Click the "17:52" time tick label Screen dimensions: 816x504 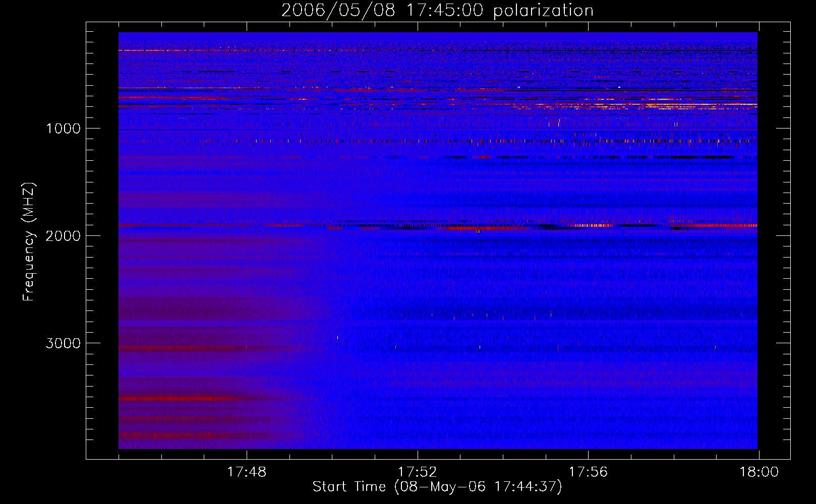417,472
